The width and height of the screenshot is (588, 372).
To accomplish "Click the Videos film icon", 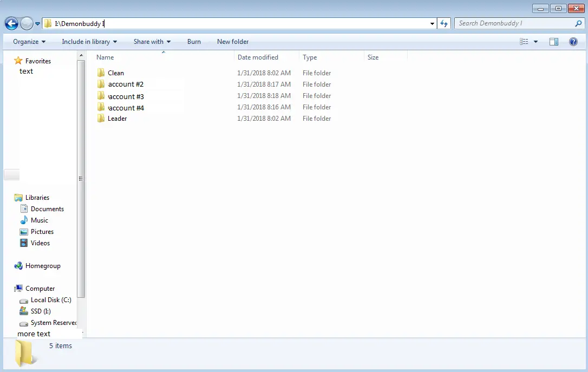I will [24, 243].
